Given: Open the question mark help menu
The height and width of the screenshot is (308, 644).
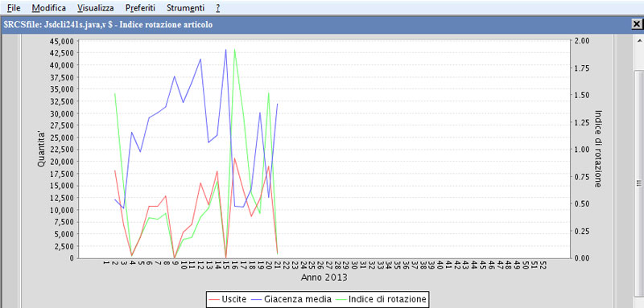Looking at the screenshot, I should (217, 7).
